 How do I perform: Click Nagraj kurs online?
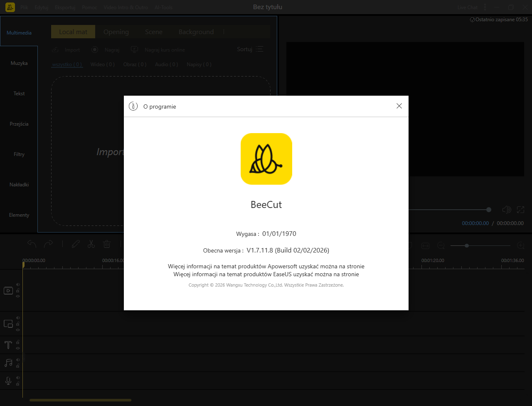(x=158, y=50)
